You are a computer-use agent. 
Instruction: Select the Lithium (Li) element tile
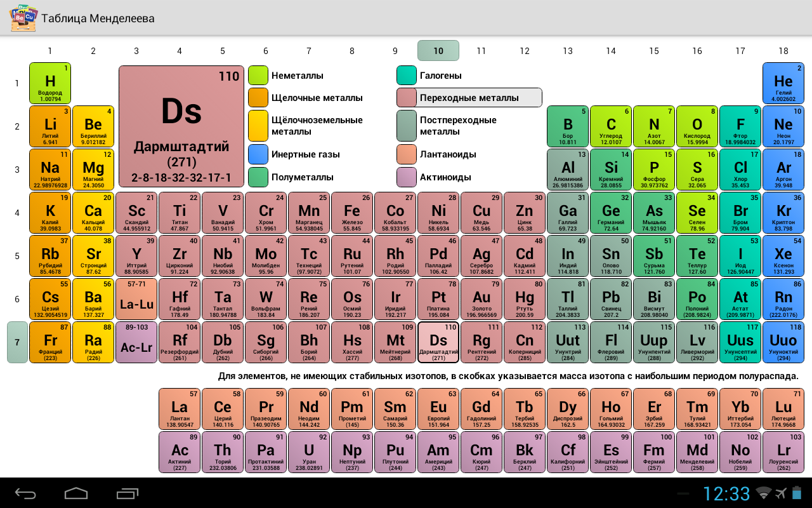tap(50, 126)
